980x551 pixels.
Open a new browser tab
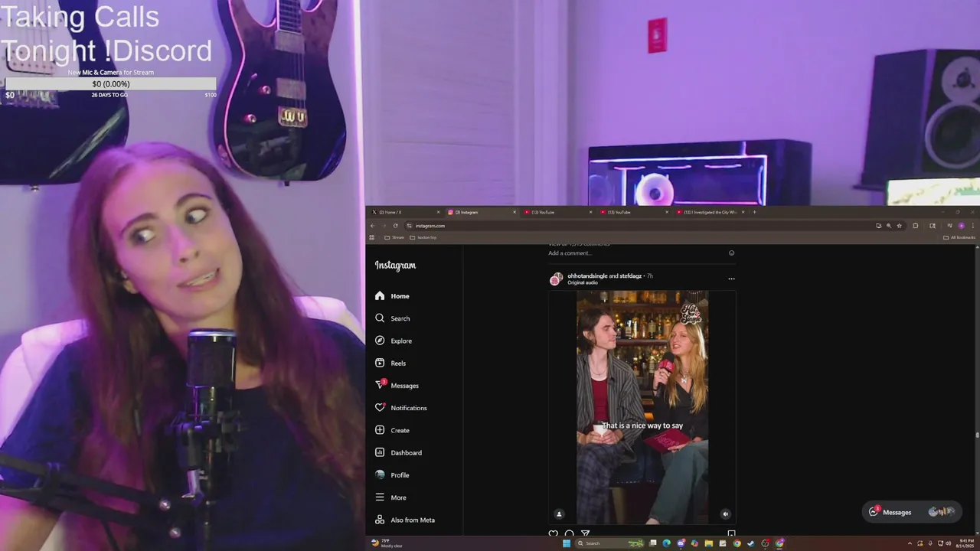tap(754, 212)
